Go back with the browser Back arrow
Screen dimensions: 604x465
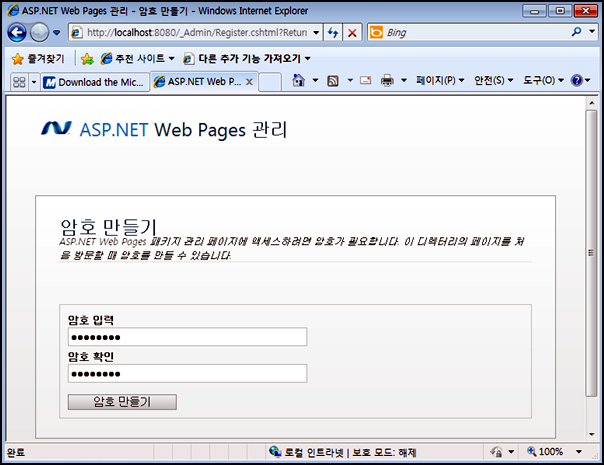(x=17, y=32)
